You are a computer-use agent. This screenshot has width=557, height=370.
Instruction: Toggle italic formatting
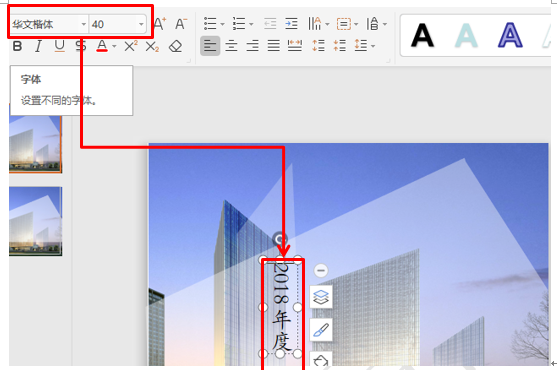pyautogui.click(x=38, y=46)
